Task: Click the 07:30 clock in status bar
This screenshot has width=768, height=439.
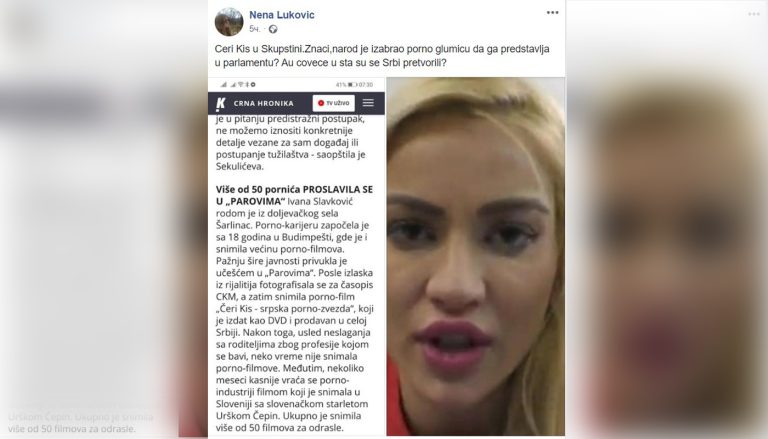Action: (x=366, y=85)
